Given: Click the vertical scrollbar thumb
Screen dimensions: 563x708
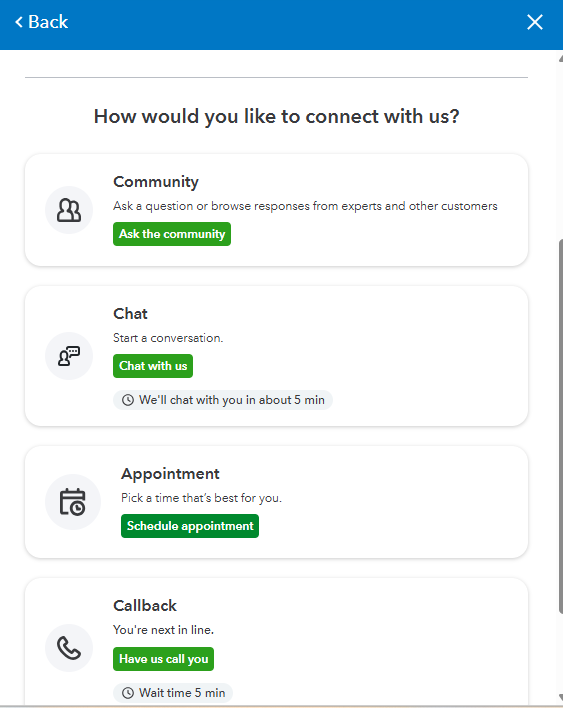Looking at the screenshot, I should pyautogui.click(x=561, y=426).
